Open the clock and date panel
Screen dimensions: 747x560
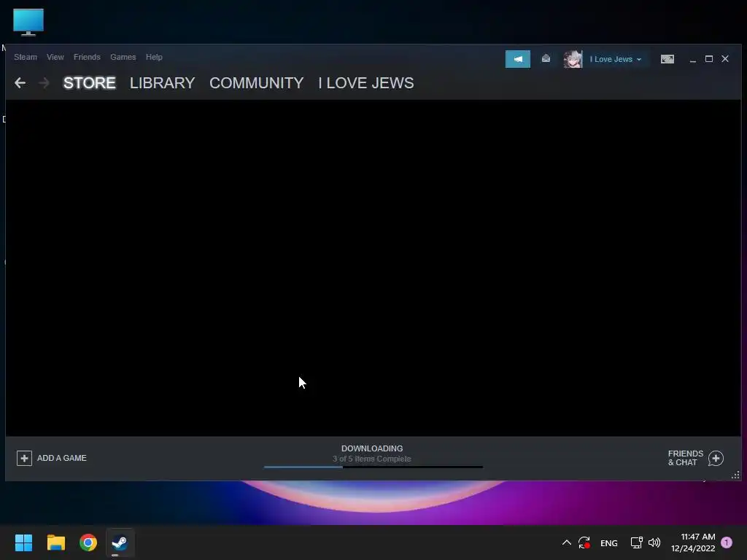693,542
